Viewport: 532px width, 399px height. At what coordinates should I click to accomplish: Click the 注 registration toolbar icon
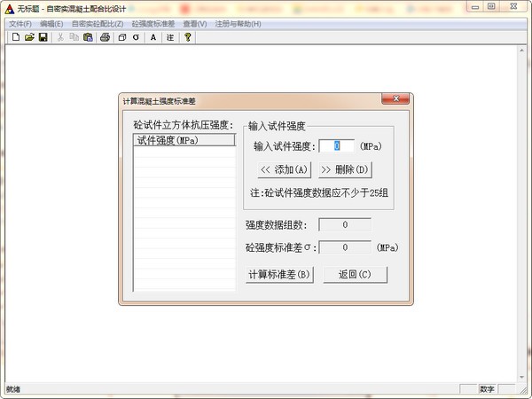170,37
